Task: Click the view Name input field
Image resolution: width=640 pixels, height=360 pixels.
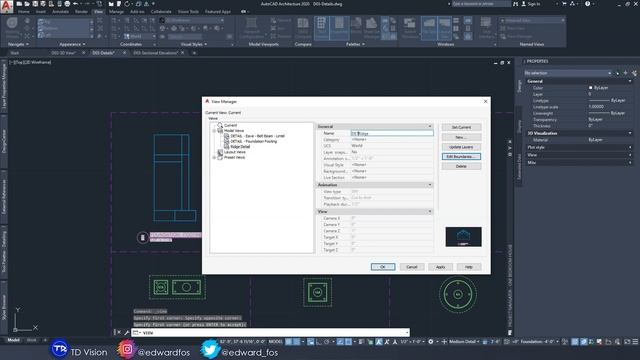Action: [x=392, y=133]
